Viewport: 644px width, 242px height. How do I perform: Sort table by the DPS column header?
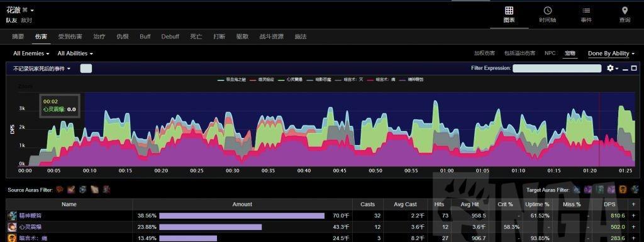[x=609, y=204]
